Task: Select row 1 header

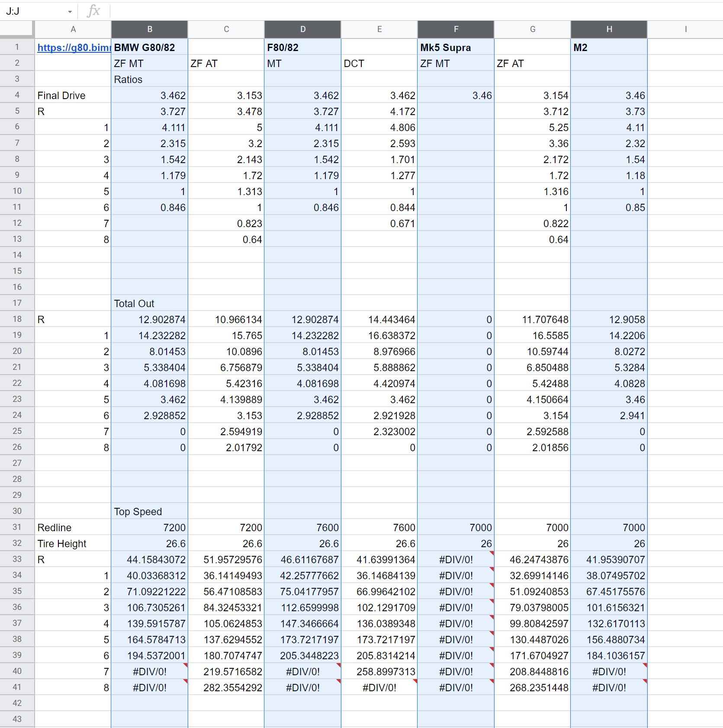Action: (17, 47)
